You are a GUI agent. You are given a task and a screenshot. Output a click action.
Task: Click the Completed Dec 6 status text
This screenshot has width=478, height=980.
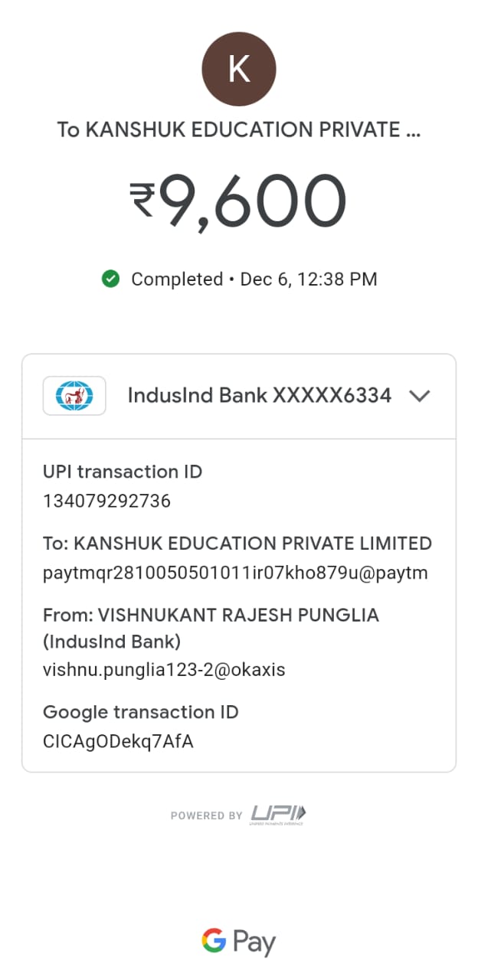254,279
